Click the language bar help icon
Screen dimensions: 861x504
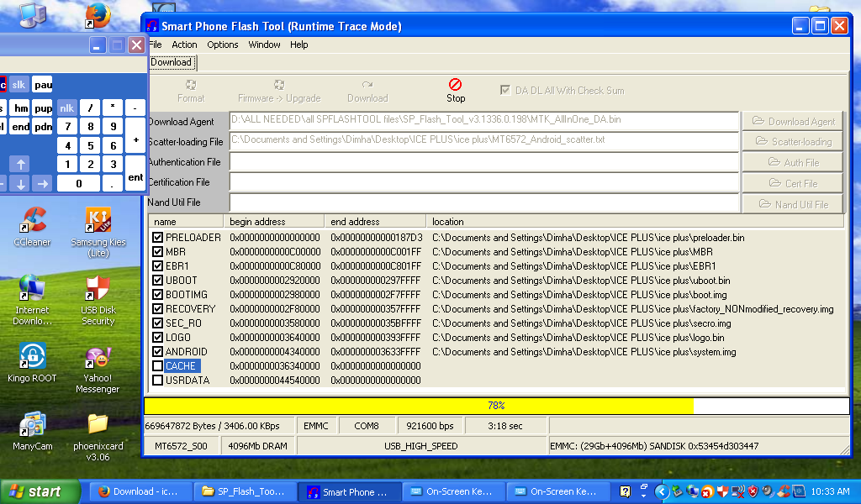coord(625,491)
